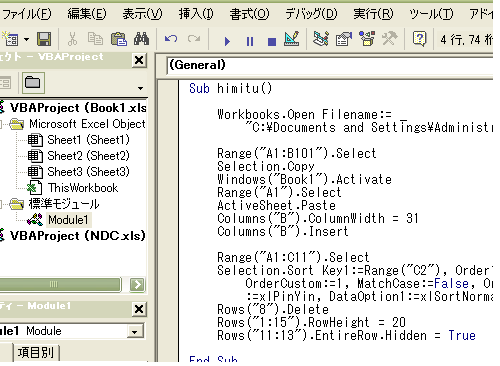This screenshot has height=366, width=500.
Task: Click the View Microsoft Excel toolbar icon
Action: point(11,39)
